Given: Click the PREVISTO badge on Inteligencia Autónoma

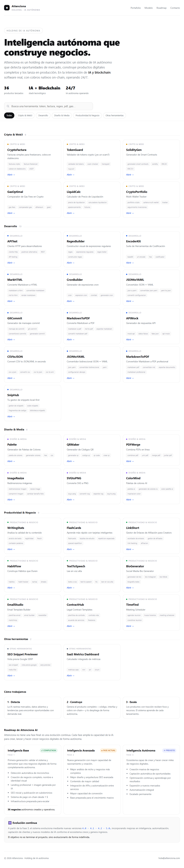Looking at the screenshot, I should 169,750.
